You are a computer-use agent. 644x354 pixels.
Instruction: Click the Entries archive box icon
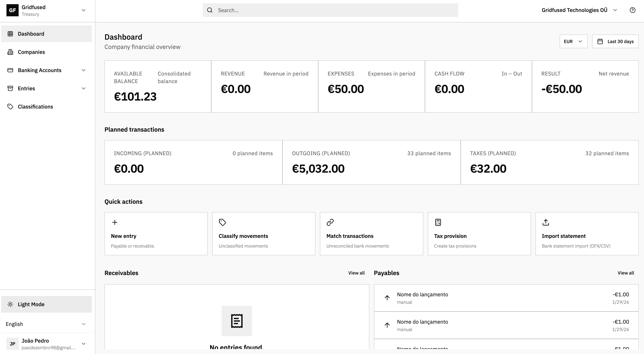tap(10, 88)
